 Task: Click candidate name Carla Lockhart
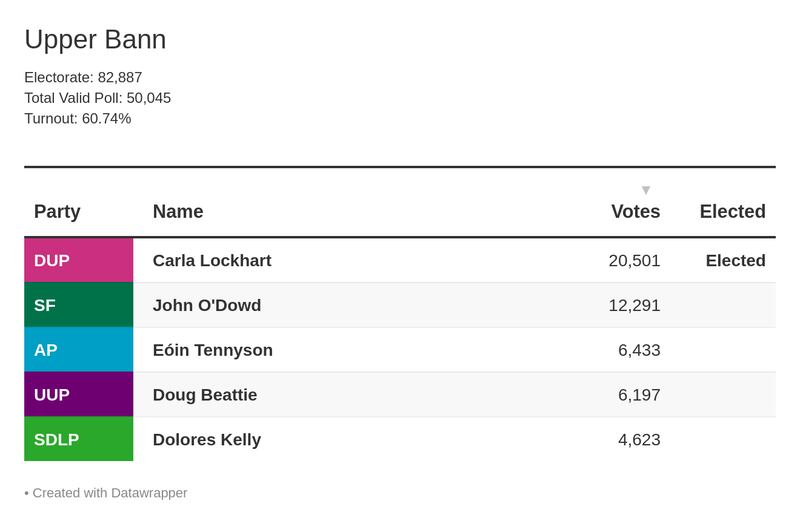[x=212, y=261]
